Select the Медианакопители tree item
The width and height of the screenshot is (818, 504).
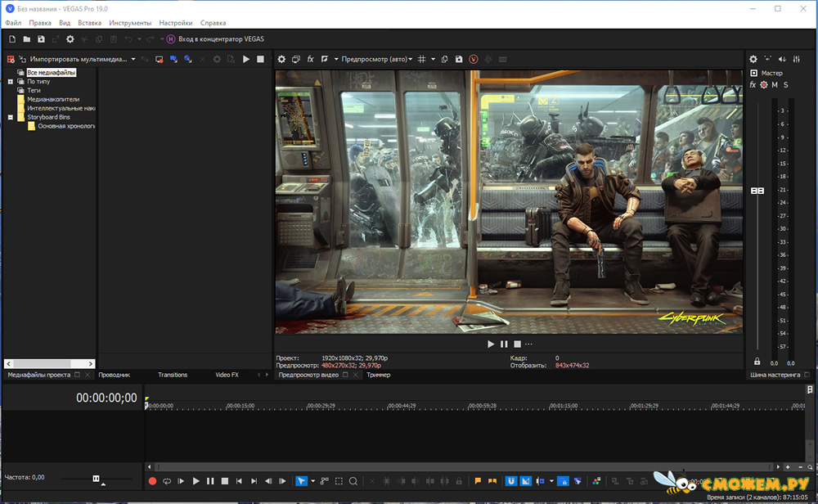[53, 99]
